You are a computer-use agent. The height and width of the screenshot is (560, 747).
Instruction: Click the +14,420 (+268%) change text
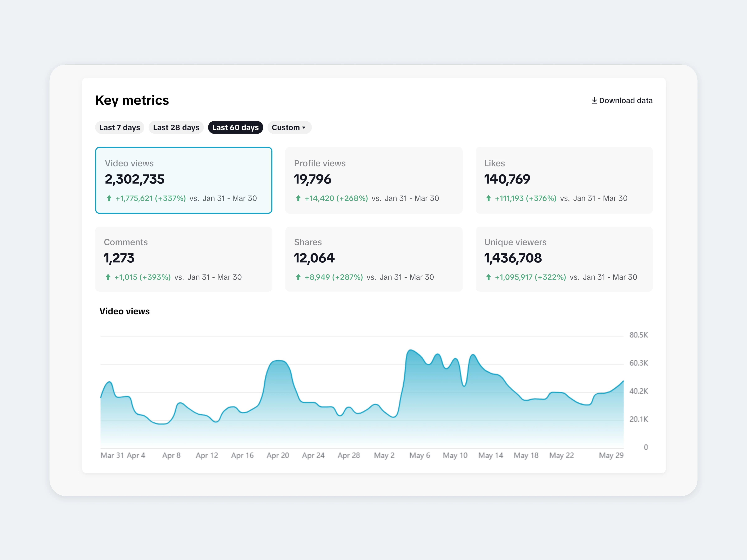[x=336, y=198]
